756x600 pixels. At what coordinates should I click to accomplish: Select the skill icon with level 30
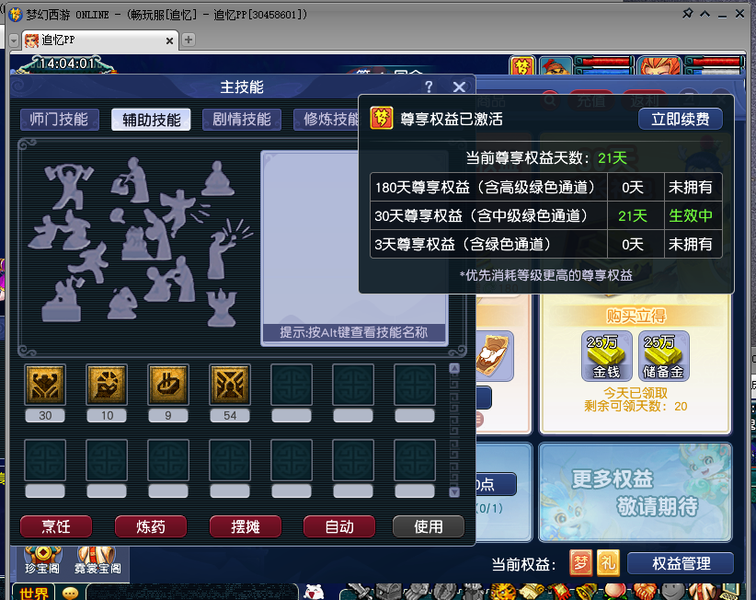pyautogui.click(x=45, y=384)
